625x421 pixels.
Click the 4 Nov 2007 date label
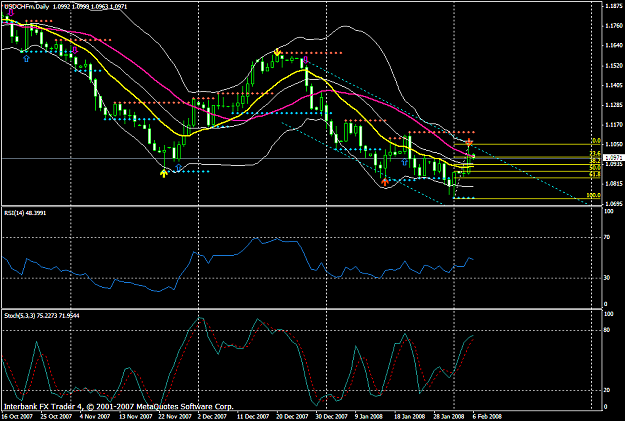tap(95, 417)
